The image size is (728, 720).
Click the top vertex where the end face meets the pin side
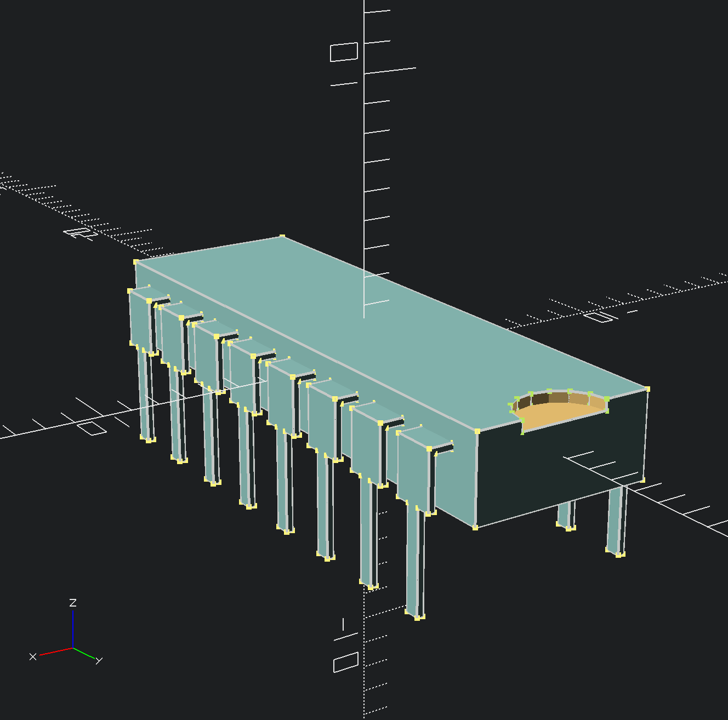[477, 431]
